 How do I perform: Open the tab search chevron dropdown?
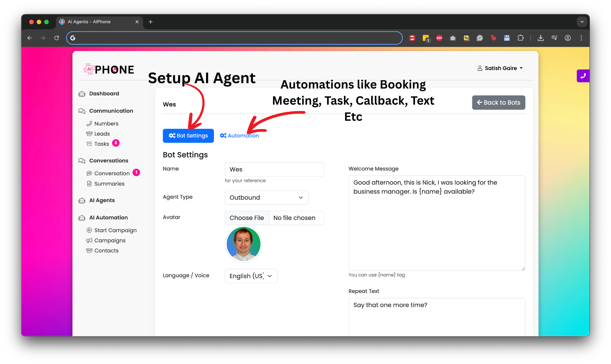click(x=582, y=22)
